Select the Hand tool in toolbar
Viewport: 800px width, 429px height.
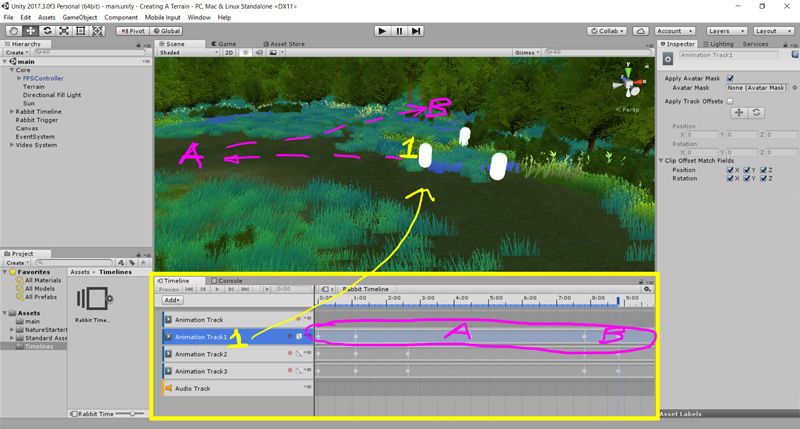12,31
